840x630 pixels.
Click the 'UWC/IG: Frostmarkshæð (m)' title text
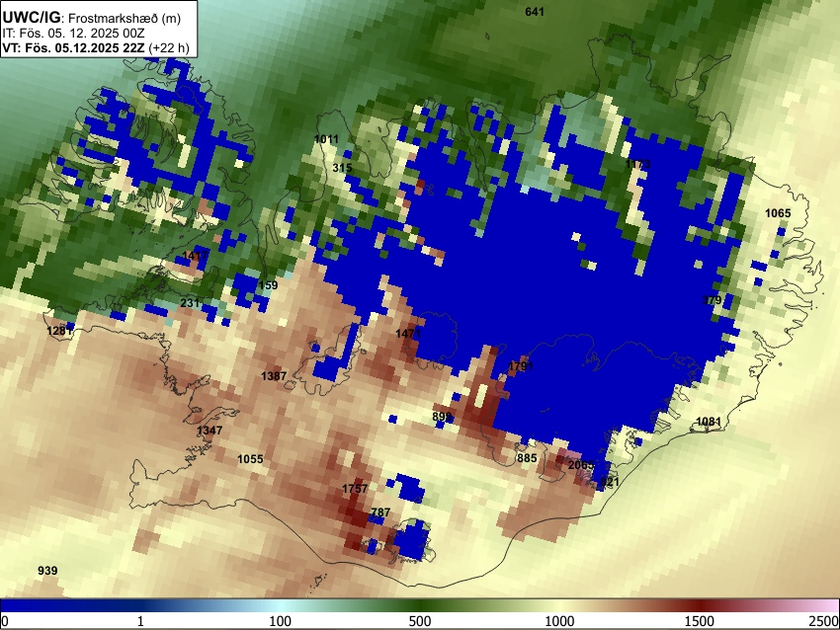92,18
